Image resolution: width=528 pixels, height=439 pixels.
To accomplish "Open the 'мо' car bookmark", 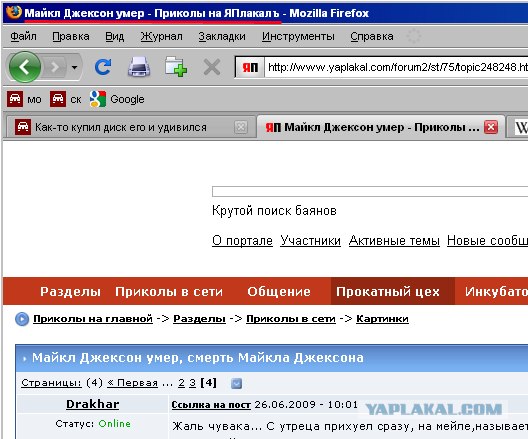I will point(24,99).
